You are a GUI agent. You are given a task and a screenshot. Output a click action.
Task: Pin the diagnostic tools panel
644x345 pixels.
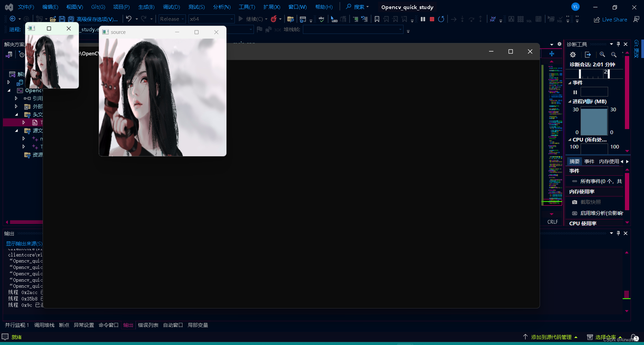coord(619,44)
